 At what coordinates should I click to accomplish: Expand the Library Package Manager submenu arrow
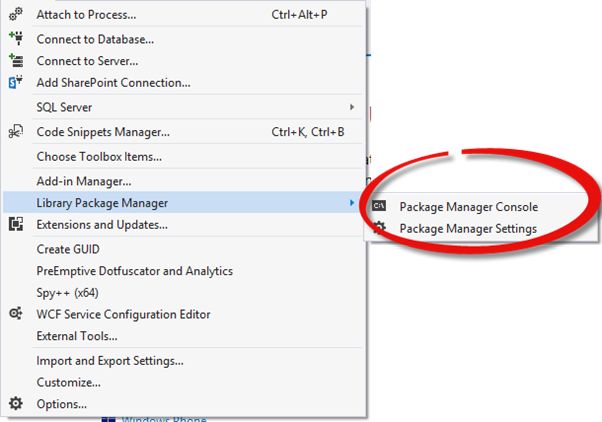[x=351, y=203]
